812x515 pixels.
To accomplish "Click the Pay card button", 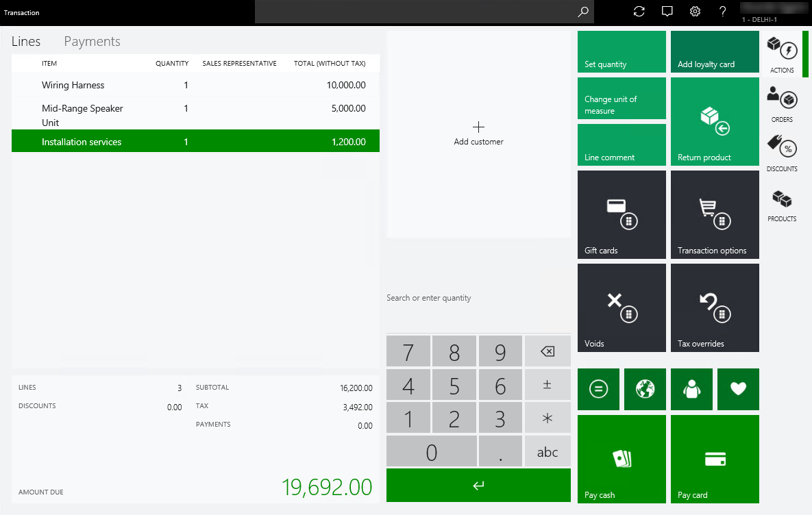I will 715,459.
